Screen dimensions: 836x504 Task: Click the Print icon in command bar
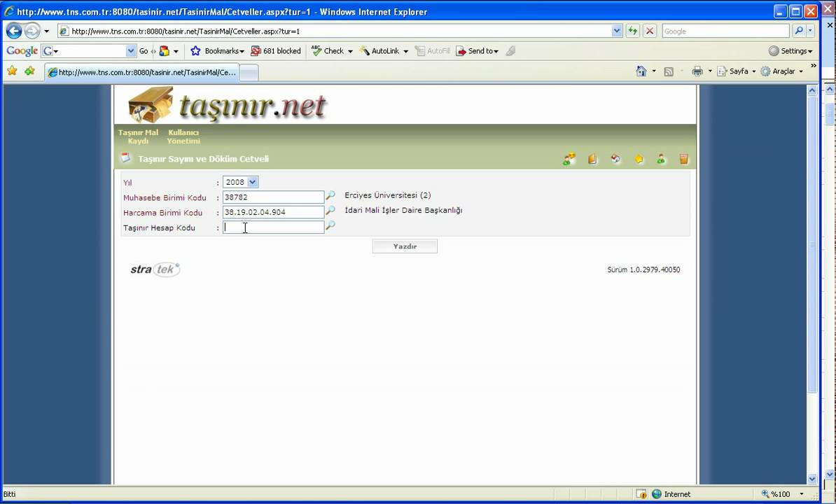(x=697, y=71)
